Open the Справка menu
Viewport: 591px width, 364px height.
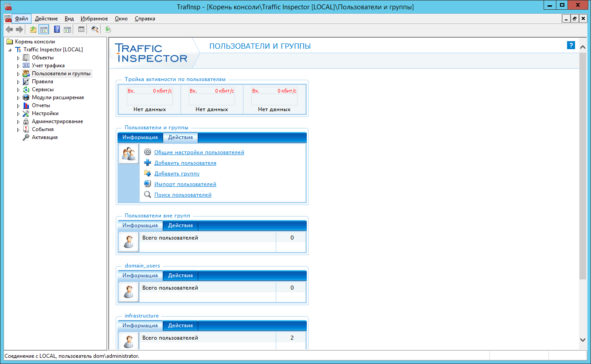coord(145,19)
